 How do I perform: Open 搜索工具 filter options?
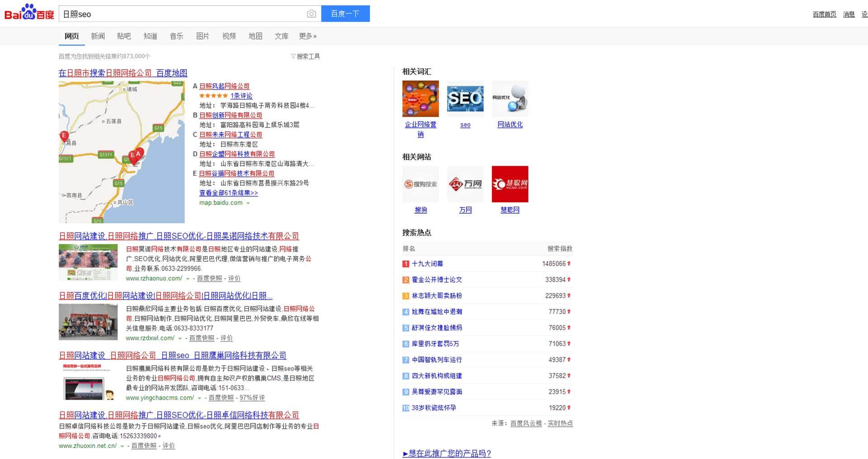[x=305, y=56]
